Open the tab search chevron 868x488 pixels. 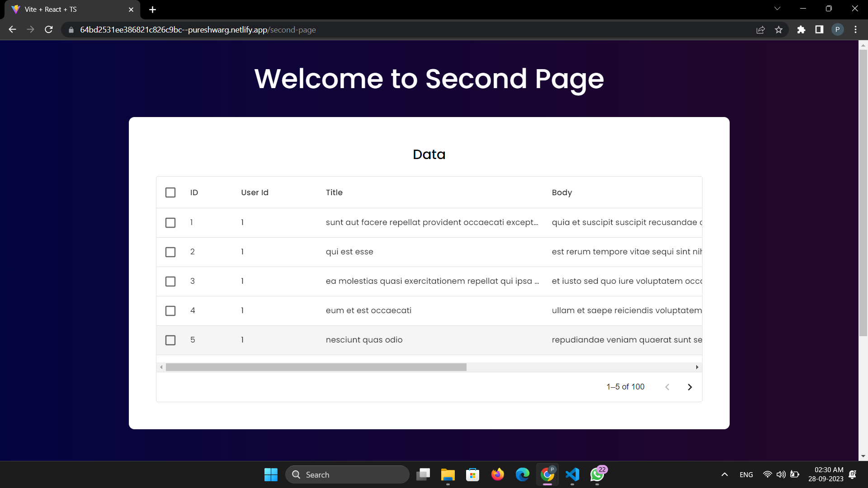(x=777, y=8)
